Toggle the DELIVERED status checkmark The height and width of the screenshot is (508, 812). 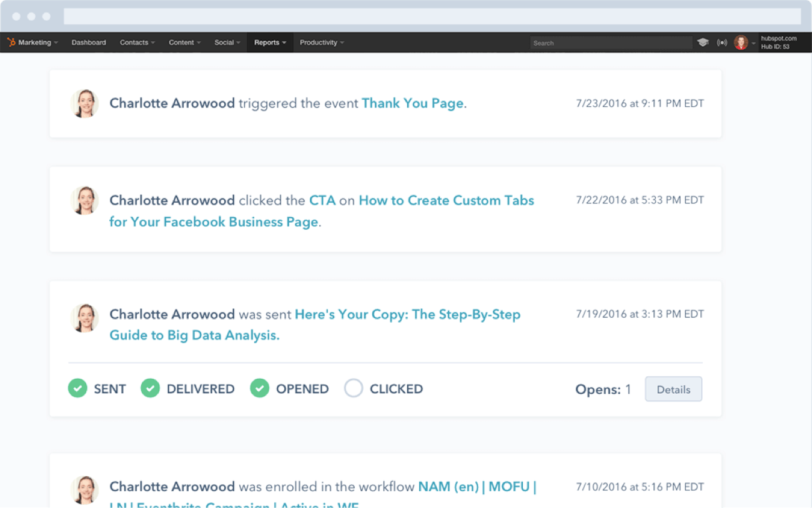[150, 388]
